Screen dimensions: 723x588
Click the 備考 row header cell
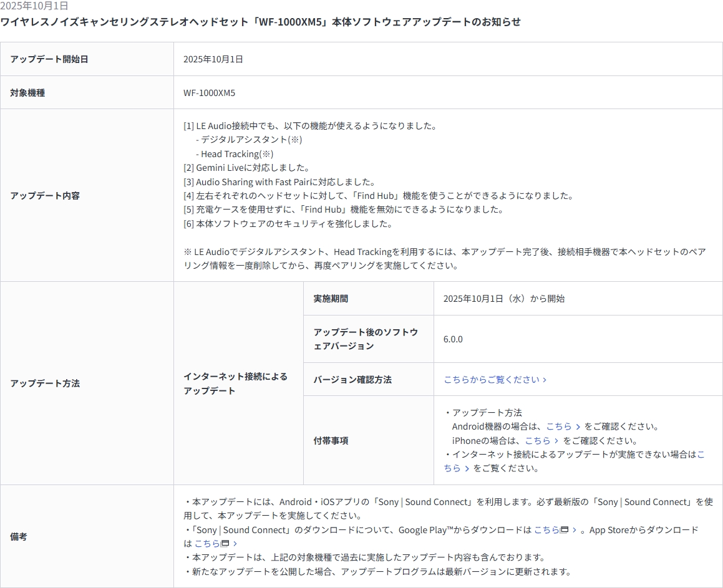tap(19, 537)
